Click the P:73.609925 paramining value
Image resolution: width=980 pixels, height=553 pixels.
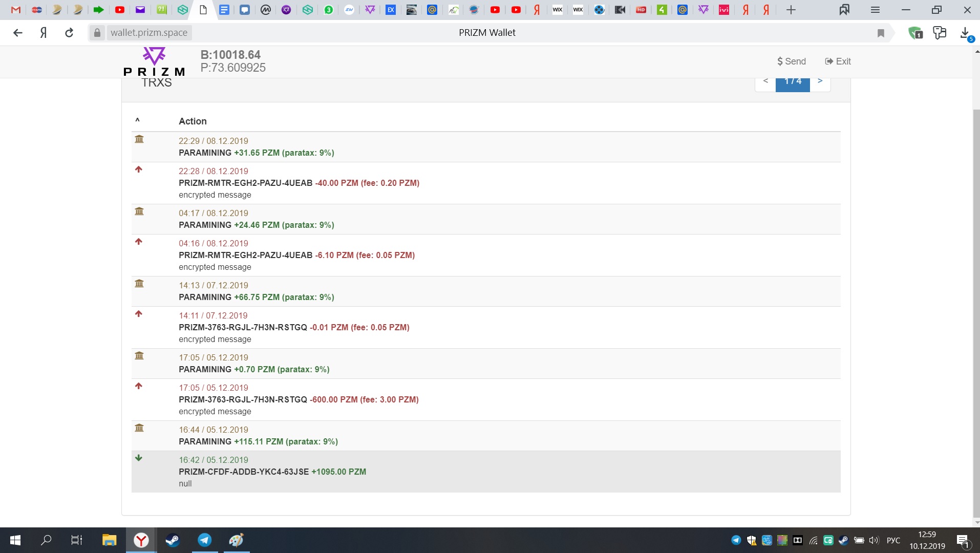[233, 68]
